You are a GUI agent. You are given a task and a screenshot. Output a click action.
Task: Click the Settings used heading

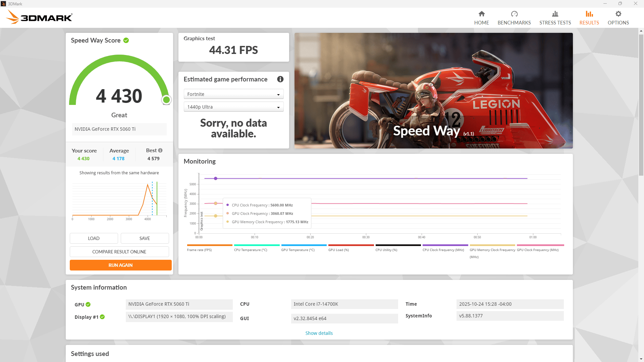coord(90,354)
